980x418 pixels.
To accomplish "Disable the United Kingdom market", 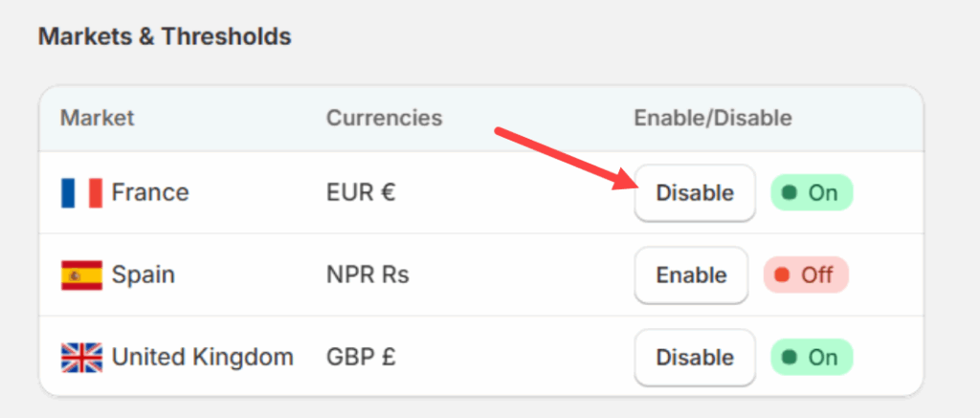I will 695,358.
